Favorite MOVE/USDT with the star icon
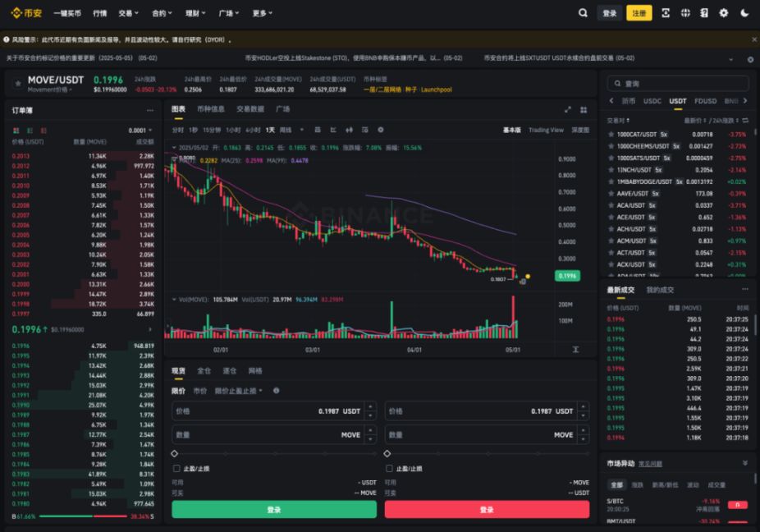This screenshot has height=532, width=760. click(18, 84)
